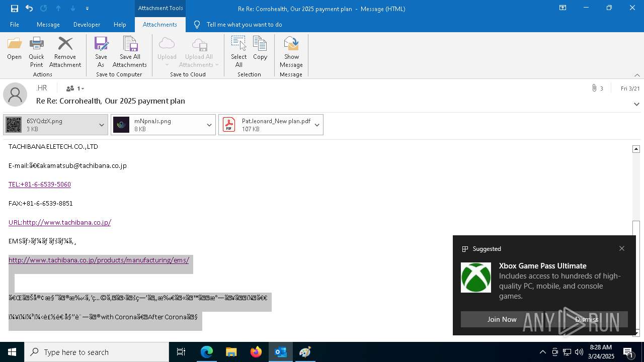
Task: Dismiss the Xbox Game Pass notification
Action: pyautogui.click(x=587, y=319)
